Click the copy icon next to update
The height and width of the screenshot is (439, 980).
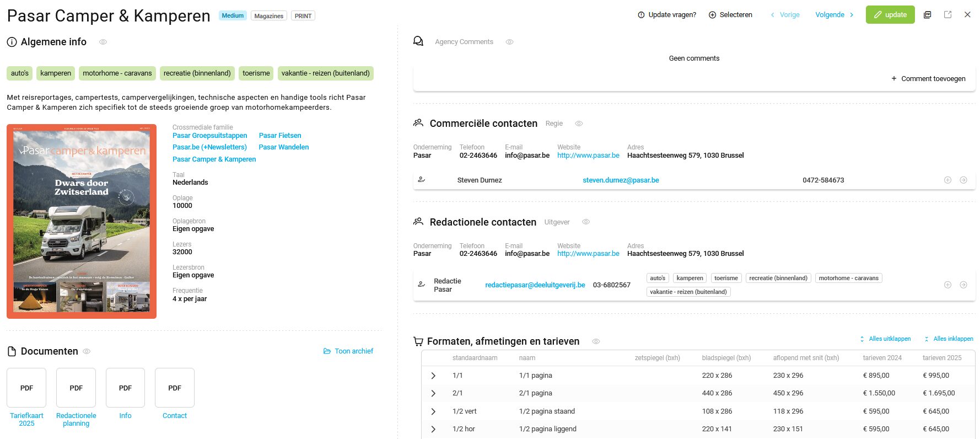928,15
